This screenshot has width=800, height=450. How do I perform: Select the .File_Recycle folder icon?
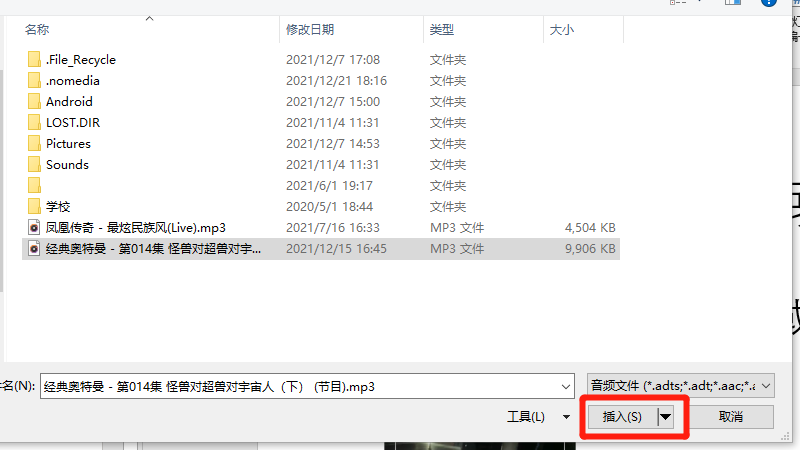(x=34, y=60)
